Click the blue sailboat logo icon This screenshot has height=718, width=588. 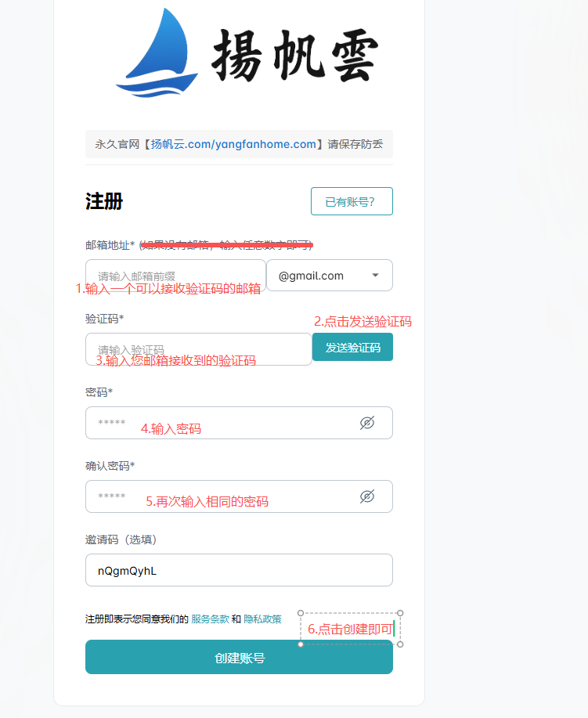(157, 52)
